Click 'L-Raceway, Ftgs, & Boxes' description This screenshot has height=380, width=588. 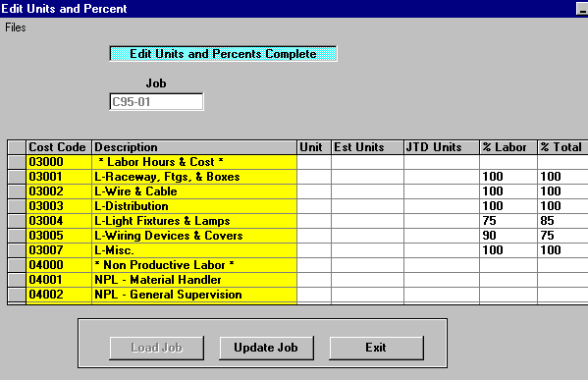(194, 177)
